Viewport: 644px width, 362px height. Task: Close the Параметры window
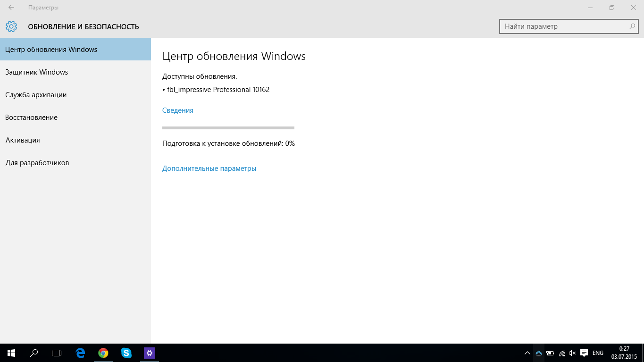tap(633, 8)
